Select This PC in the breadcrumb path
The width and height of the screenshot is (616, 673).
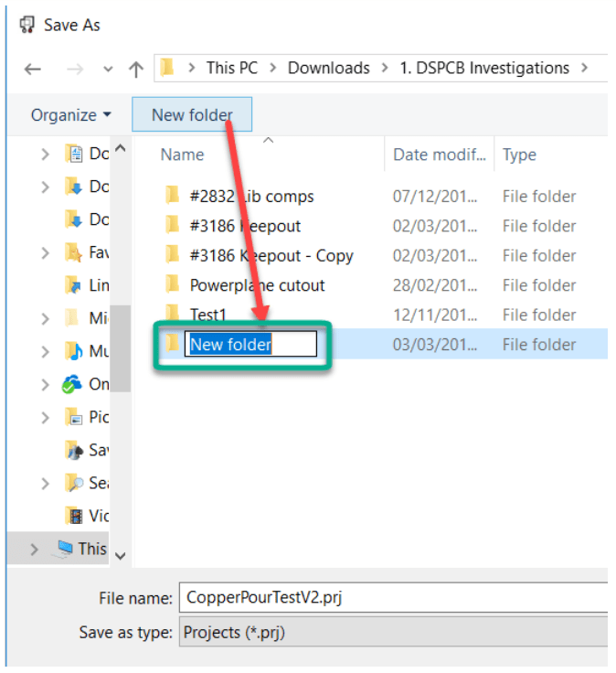[x=232, y=68]
